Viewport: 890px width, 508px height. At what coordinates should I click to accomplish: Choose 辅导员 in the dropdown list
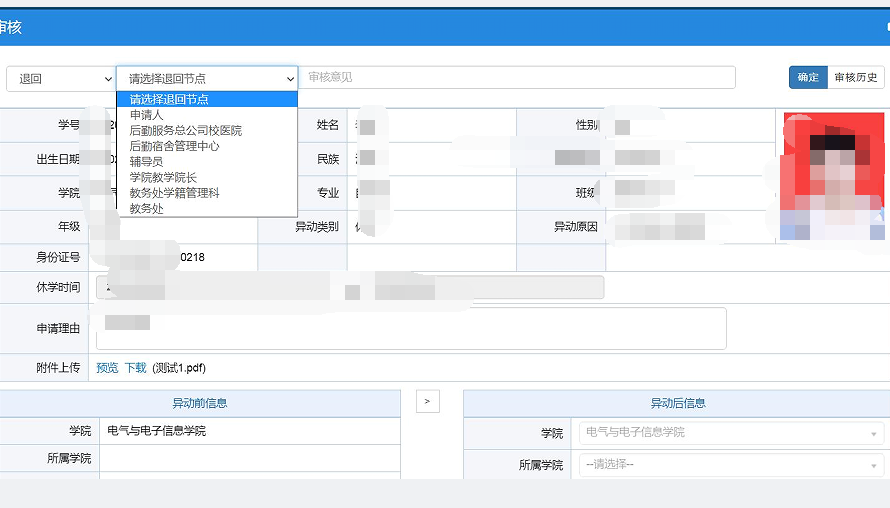[146, 161]
